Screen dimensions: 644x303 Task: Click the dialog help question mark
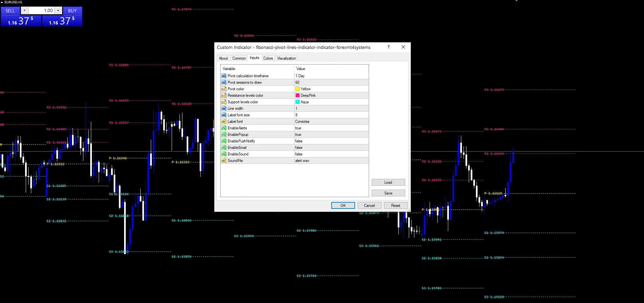click(389, 47)
